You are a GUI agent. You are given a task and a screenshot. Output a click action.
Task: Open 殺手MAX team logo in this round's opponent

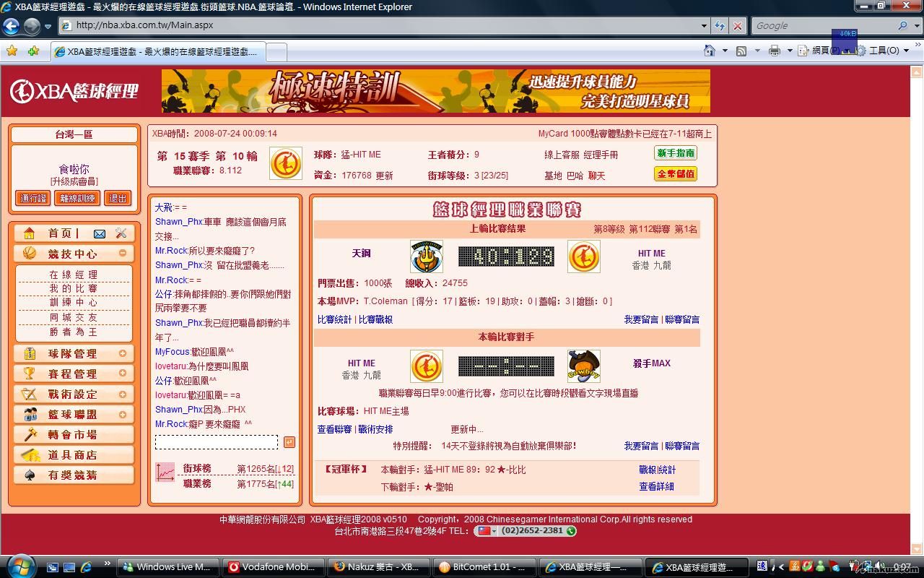[x=584, y=366]
